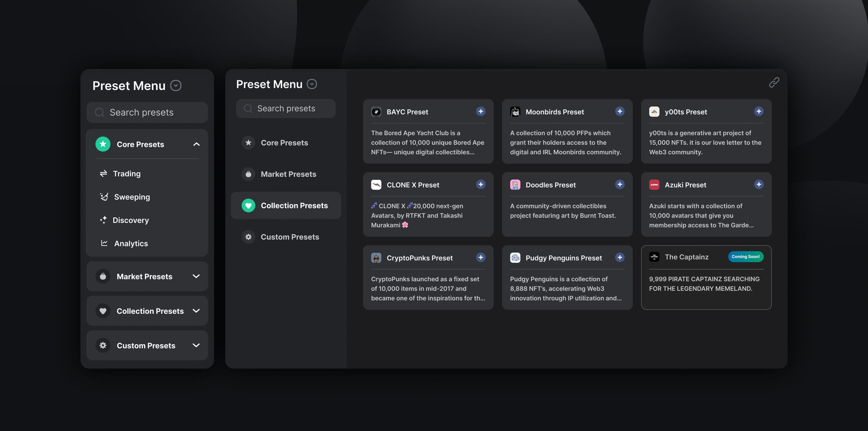868x431 pixels.
Task: Click the Coming Soon badge on The Captainz
Action: click(746, 257)
